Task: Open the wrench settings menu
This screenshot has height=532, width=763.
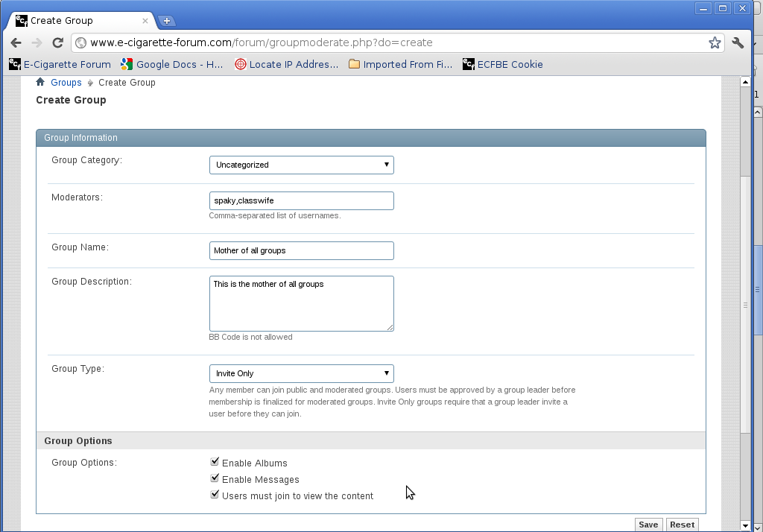Action: 738,42
